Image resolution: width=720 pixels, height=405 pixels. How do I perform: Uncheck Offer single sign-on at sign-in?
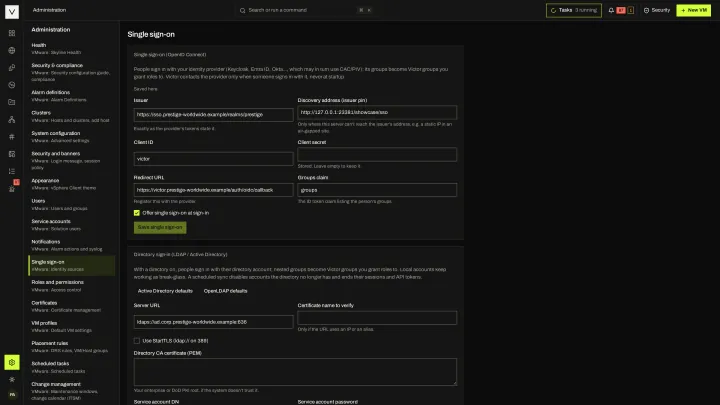(x=137, y=213)
